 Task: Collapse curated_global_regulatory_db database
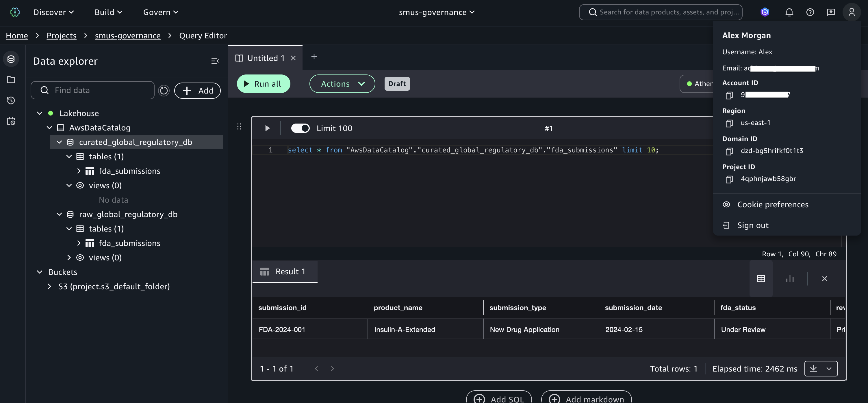(59, 142)
